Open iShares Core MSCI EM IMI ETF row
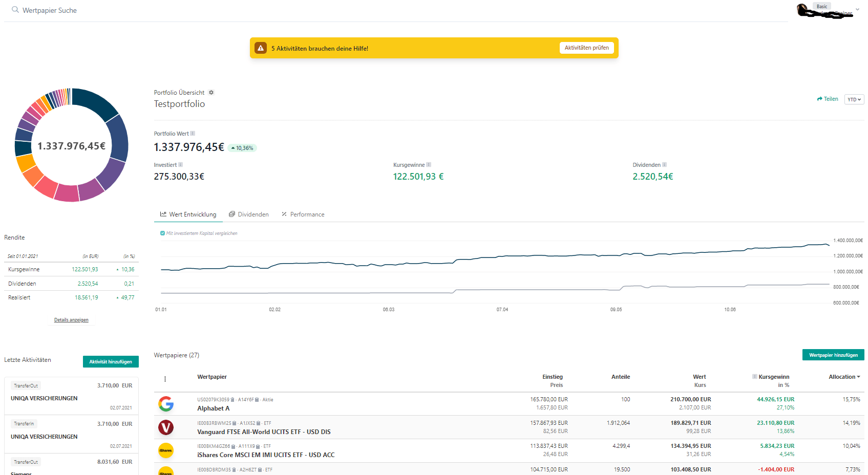Image resolution: width=868 pixels, height=475 pixels. pos(509,450)
